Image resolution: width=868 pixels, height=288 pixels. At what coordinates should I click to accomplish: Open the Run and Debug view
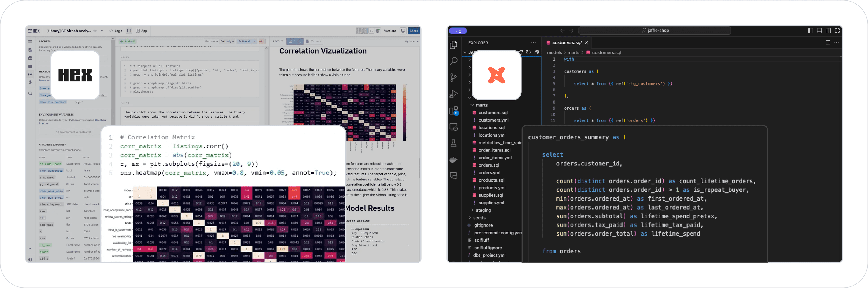point(453,94)
